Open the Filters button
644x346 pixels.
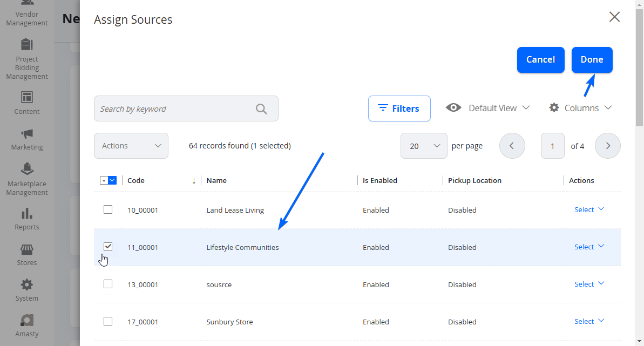tap(399, 108)
